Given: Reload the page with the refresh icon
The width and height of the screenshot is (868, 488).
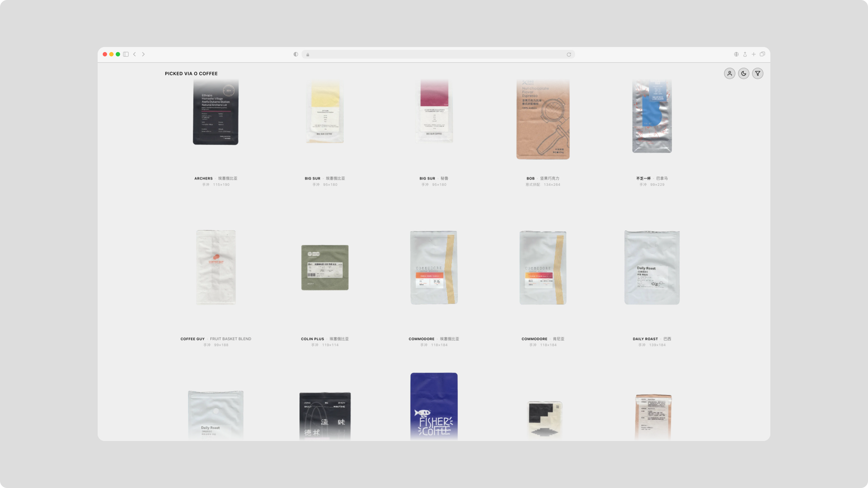Looking at the screenshot, I should 569,55.
